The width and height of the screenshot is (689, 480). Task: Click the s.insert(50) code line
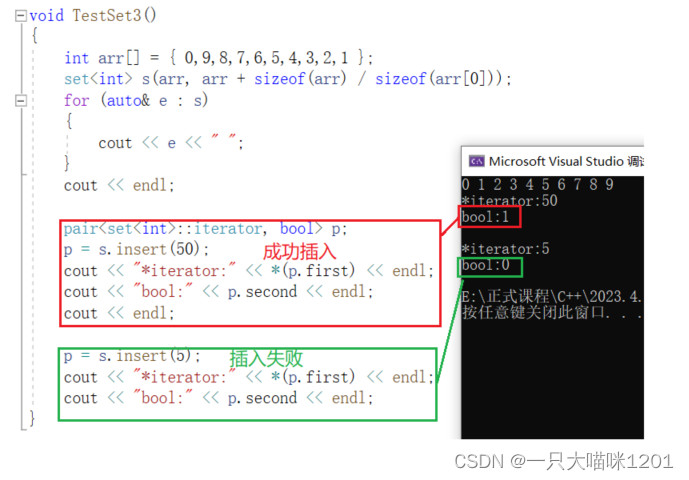[x=136, y=250]
